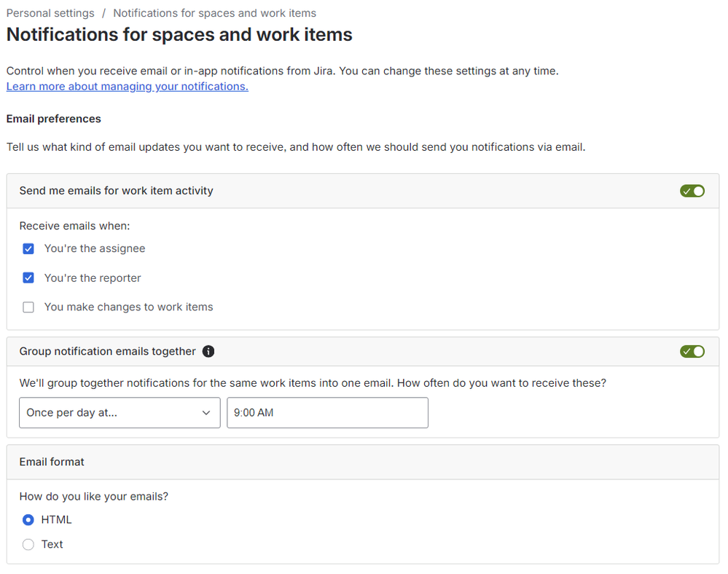The width and height of the screenshot is (728, 574).
Task: Click "How do you like your emails?" text
Action: tap(93, 497)
